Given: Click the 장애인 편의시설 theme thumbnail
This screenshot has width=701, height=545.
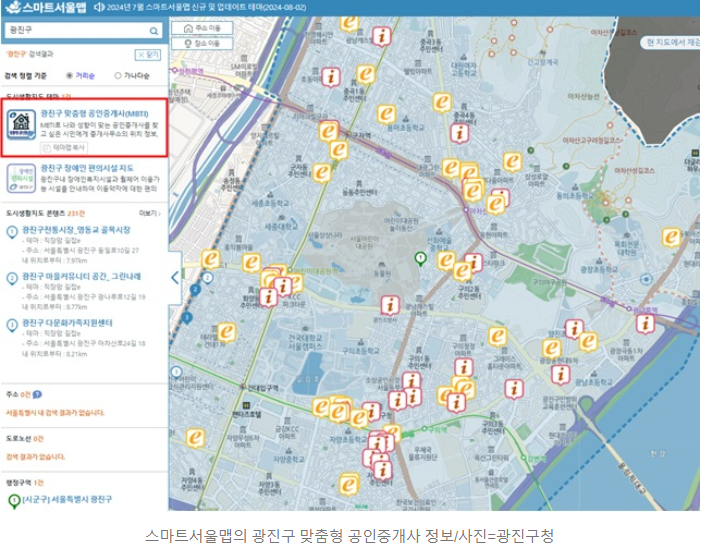Looking at the screenshot, I should tap(21, 178).
